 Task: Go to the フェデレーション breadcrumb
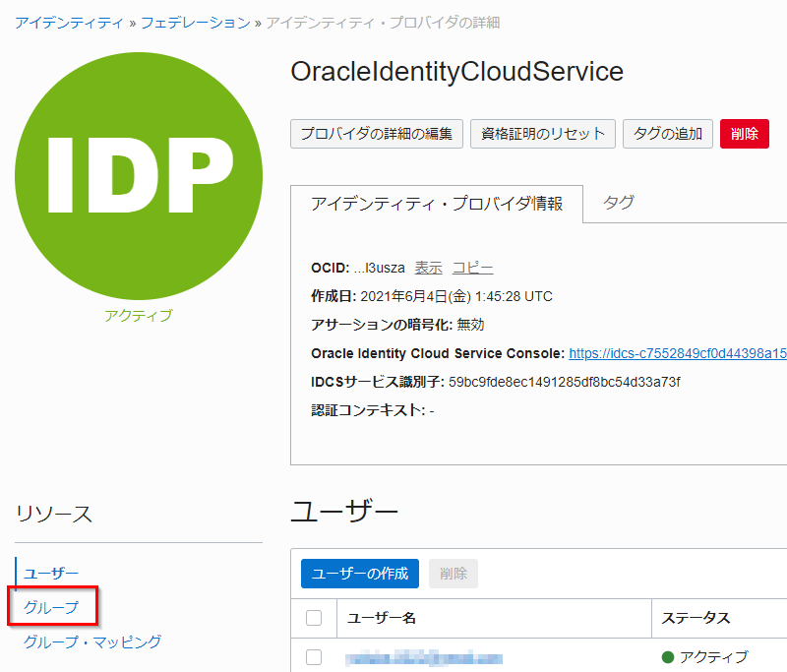(x=195, y=22)
